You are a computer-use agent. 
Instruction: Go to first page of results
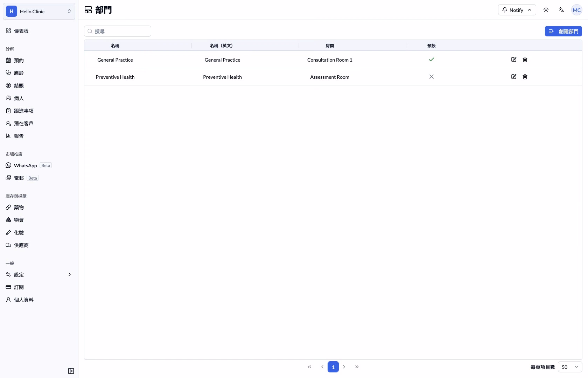click(x=309, y=367)
